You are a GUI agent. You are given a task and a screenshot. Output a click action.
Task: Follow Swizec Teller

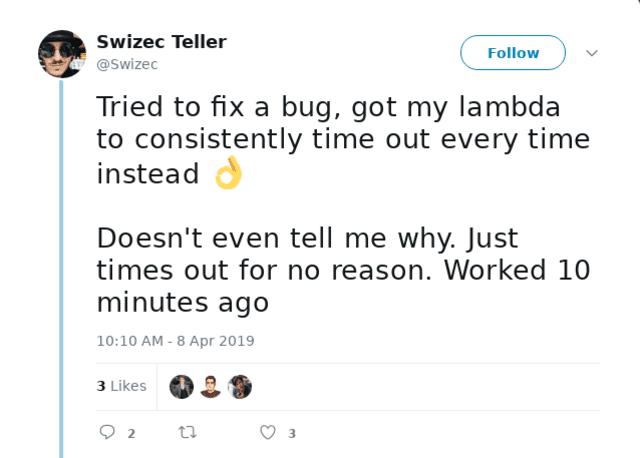tap(513, 53)
